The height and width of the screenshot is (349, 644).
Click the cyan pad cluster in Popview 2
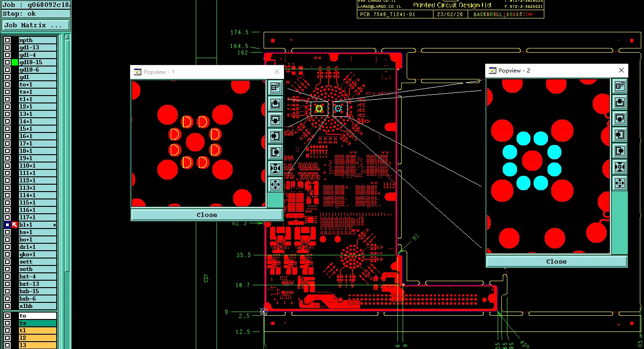(x=532, y=161)
